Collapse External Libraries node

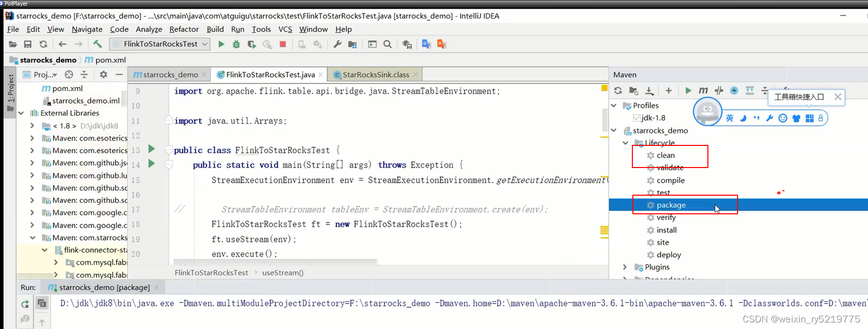21,113
